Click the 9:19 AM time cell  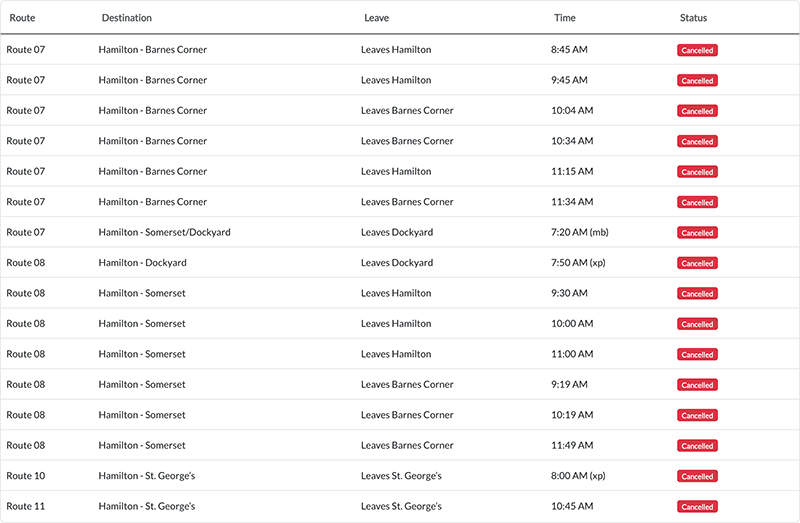pos(569,385)
